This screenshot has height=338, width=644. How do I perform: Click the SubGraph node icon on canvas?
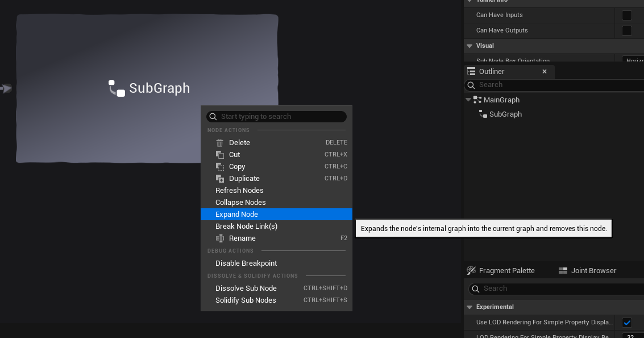pos(117,88)
